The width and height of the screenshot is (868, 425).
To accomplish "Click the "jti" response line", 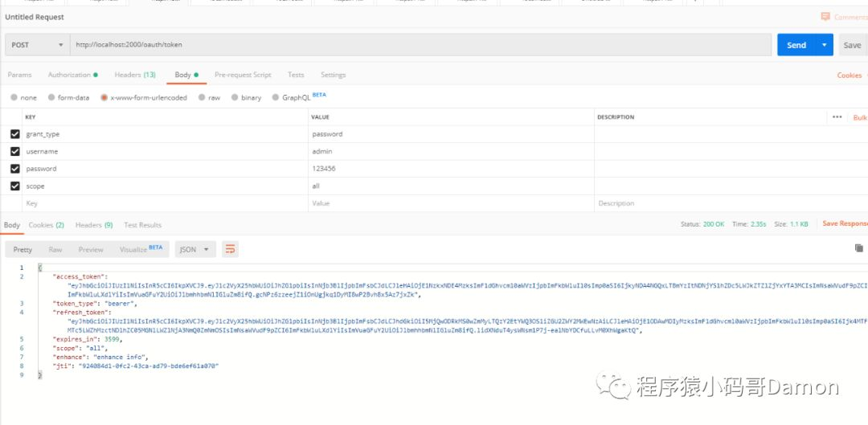I will pos(136,366).
